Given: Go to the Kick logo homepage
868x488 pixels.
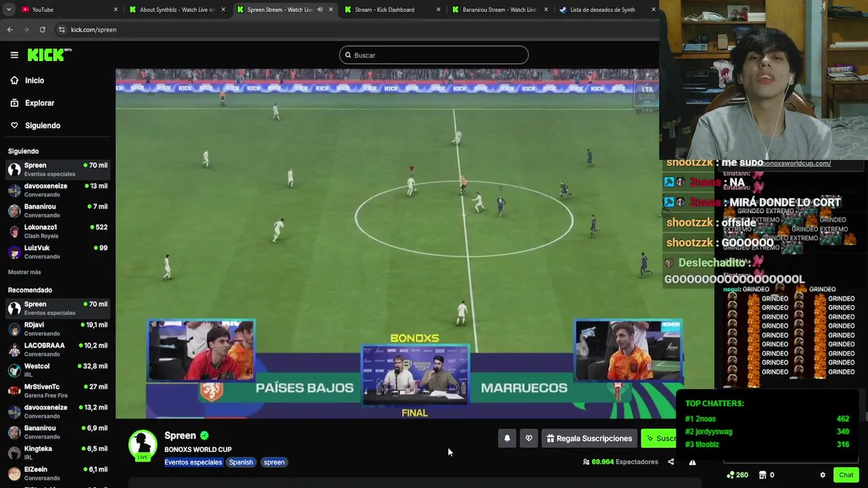Looking at the screenshot, I should tap(49, 55).
